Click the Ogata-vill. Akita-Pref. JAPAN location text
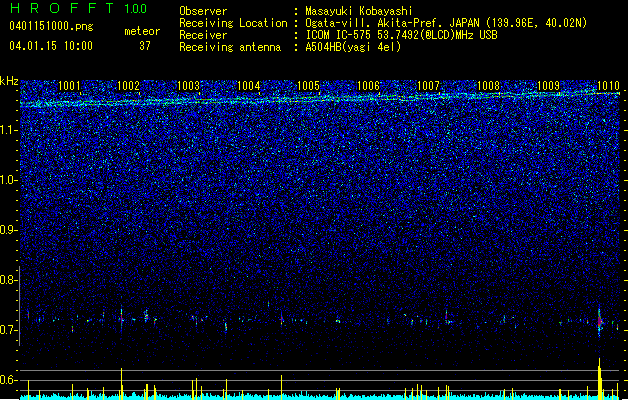 [446, 23]
